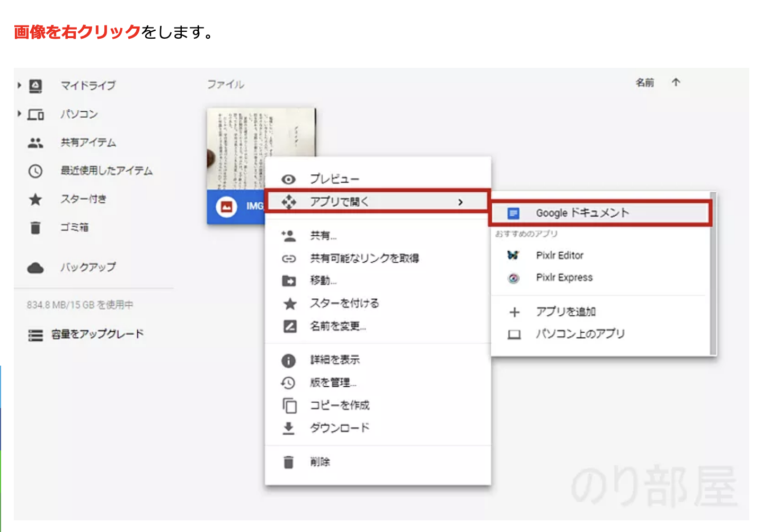Screen dimensions: 780x532
Task: Click the share add-person icon
Action: 289,235
